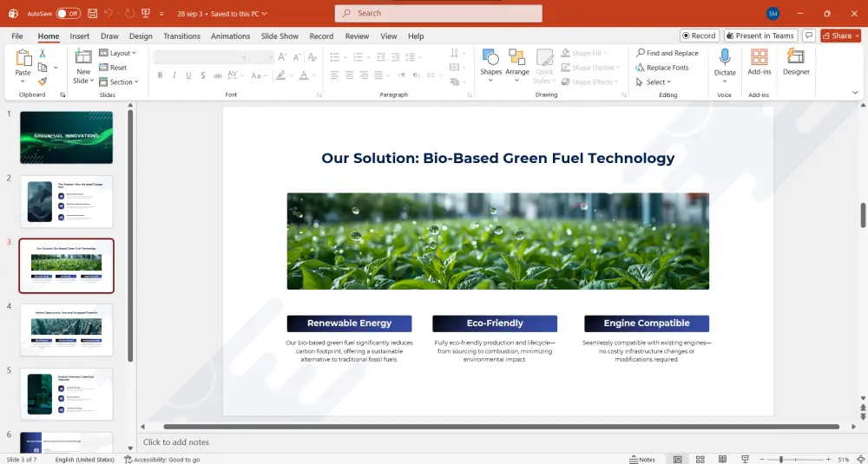868x464 pixels.
Task: Click the Paste clipboard icon
Action: click(23, 58)
